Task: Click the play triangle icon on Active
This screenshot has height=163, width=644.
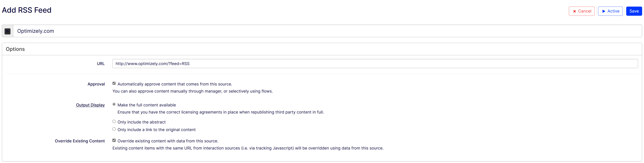Action: 604,11
